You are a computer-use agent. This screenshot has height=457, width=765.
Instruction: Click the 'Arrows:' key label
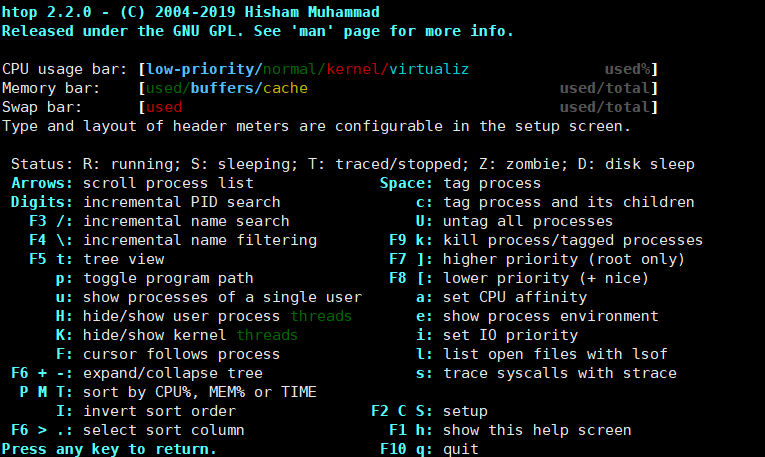[x=42, y=183]
